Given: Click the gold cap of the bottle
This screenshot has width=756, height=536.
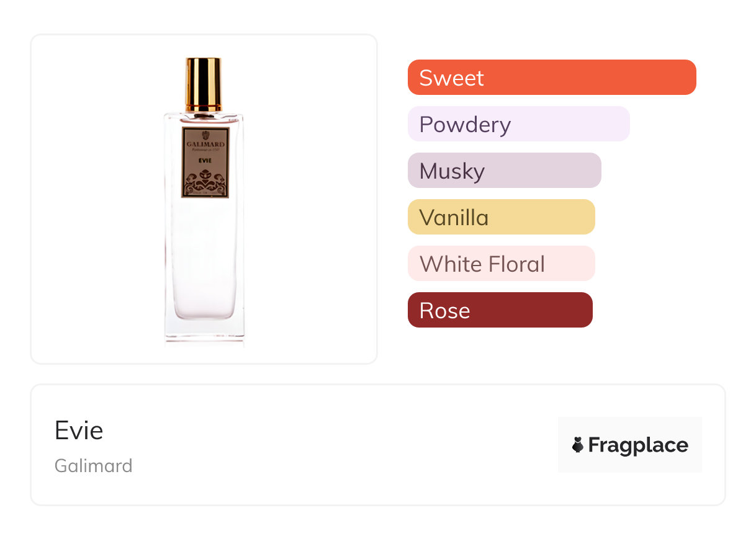Looking at the screenshot, I should [204, 84].
